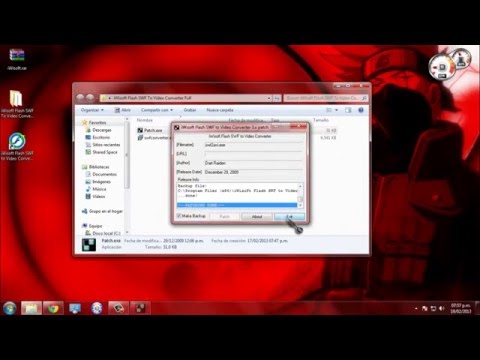The image size is (480, 360).
Task: Click the About button in the patcher dialog
Action: click(257, 217)
